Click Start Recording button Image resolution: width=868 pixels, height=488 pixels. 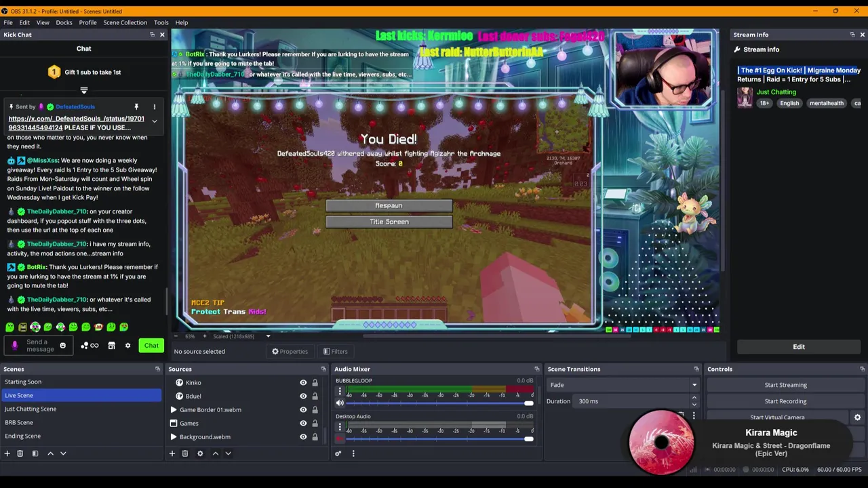pyautogui.click(x=785, y=401)
